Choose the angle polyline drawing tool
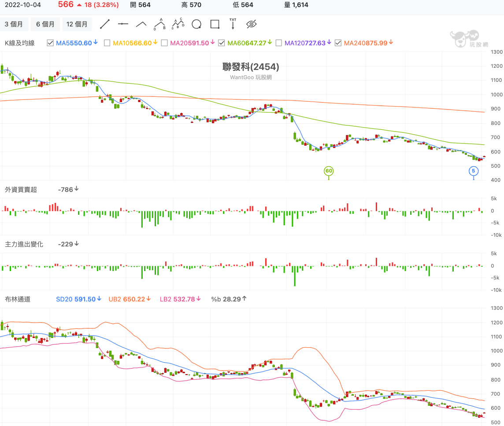504x426 pixels. tap(141, 24)
